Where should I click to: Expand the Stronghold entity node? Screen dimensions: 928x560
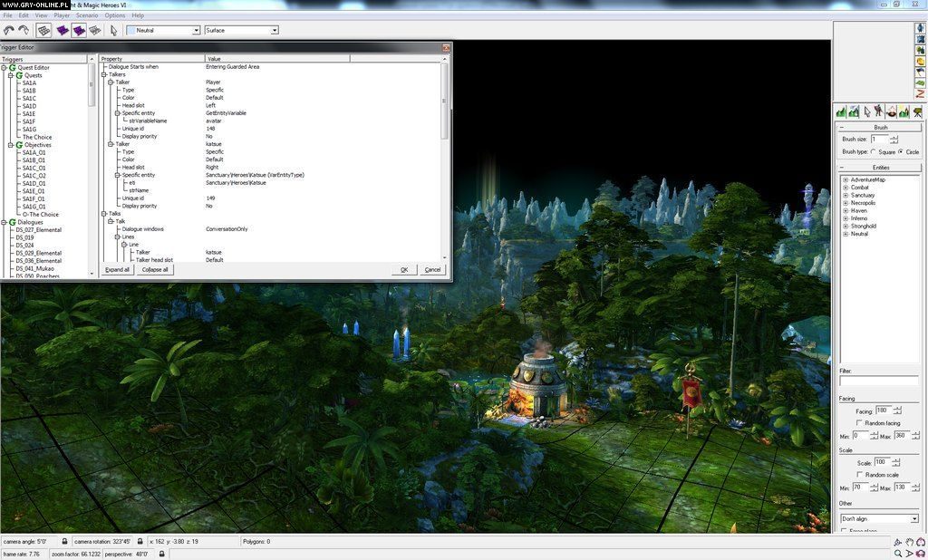846,227
